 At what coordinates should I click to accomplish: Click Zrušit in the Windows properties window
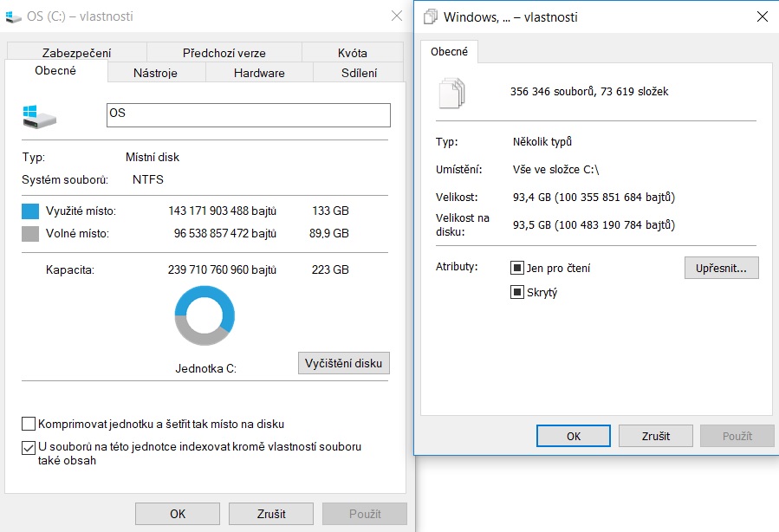(656, 436)
